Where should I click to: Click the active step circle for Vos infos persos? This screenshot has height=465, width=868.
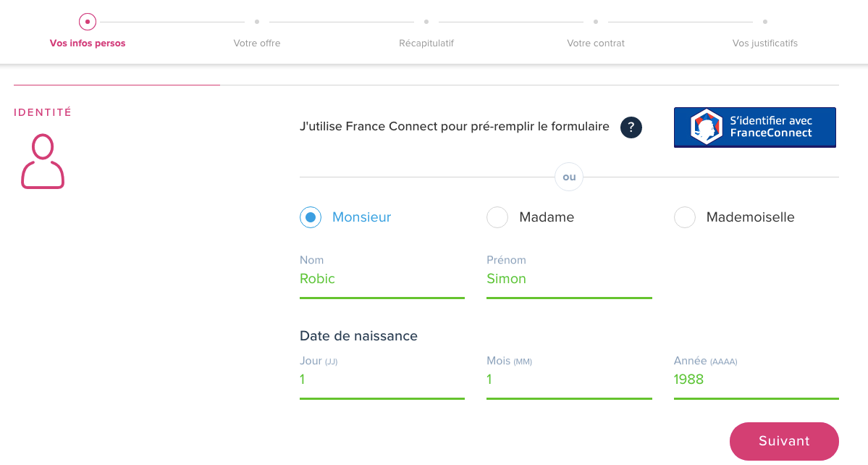88,22
